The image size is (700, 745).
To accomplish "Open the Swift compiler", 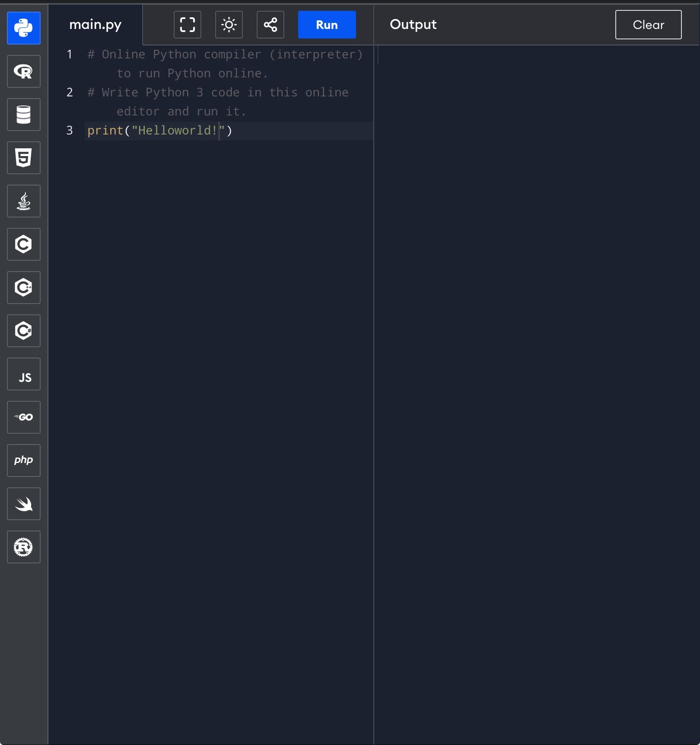I will (23, 504).
